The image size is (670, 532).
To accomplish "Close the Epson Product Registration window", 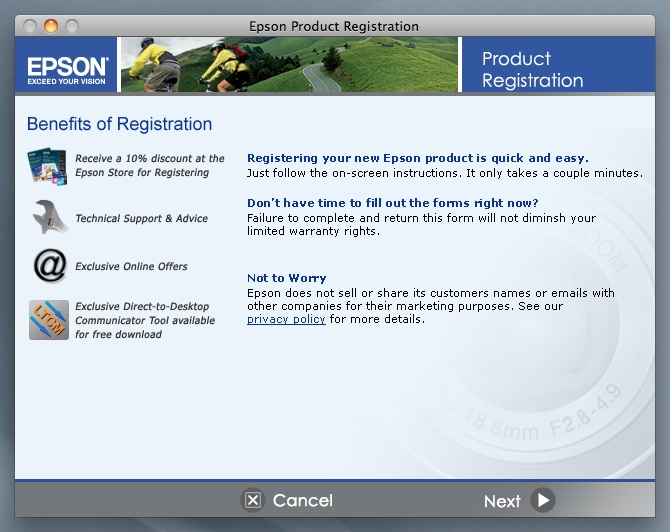I will [29, 26].
